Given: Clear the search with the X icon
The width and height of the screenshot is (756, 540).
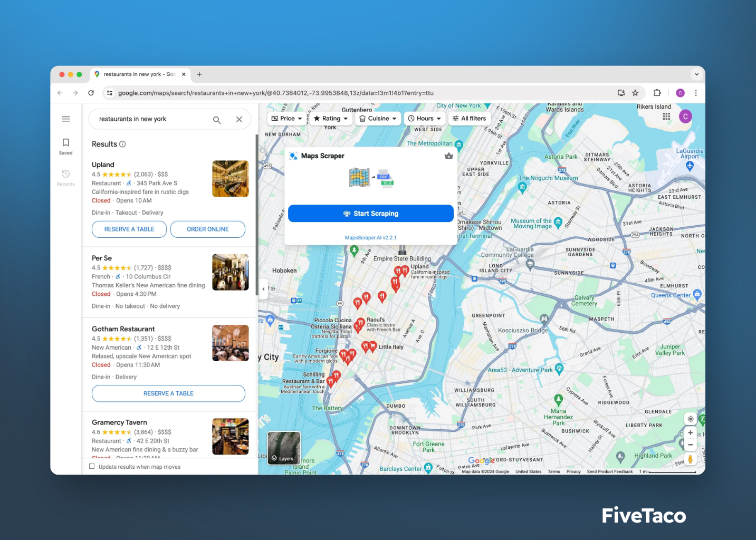Looking at the screenshot, I should coord(239,120).
